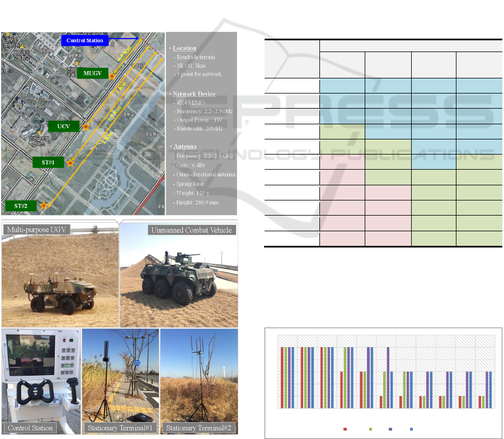Click the green MUGV label box

92,73
